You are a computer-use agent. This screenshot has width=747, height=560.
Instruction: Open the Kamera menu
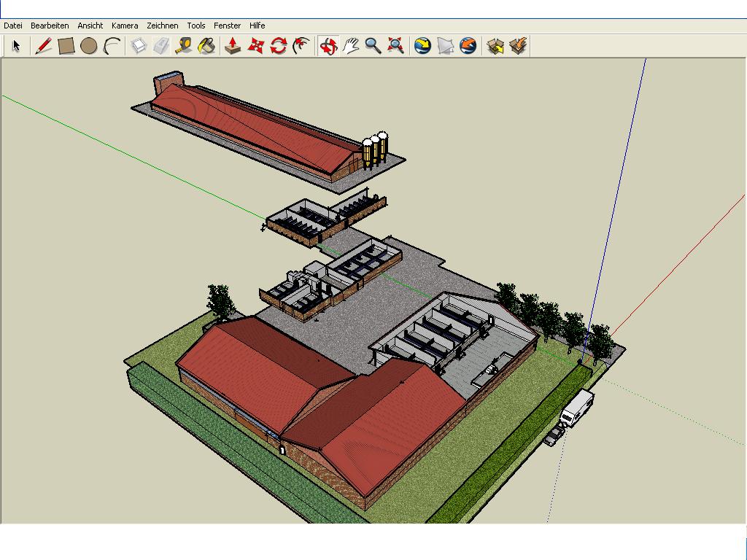(125, 26)
